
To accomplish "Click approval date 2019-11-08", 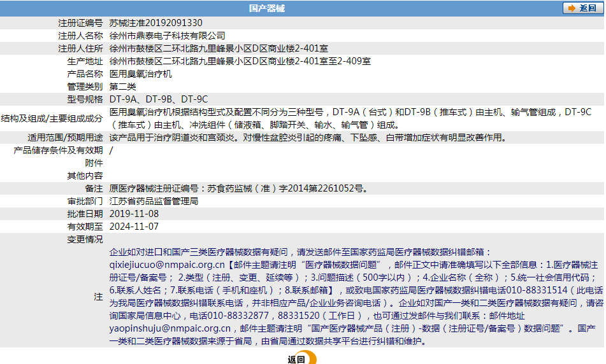I will (134, 214).
